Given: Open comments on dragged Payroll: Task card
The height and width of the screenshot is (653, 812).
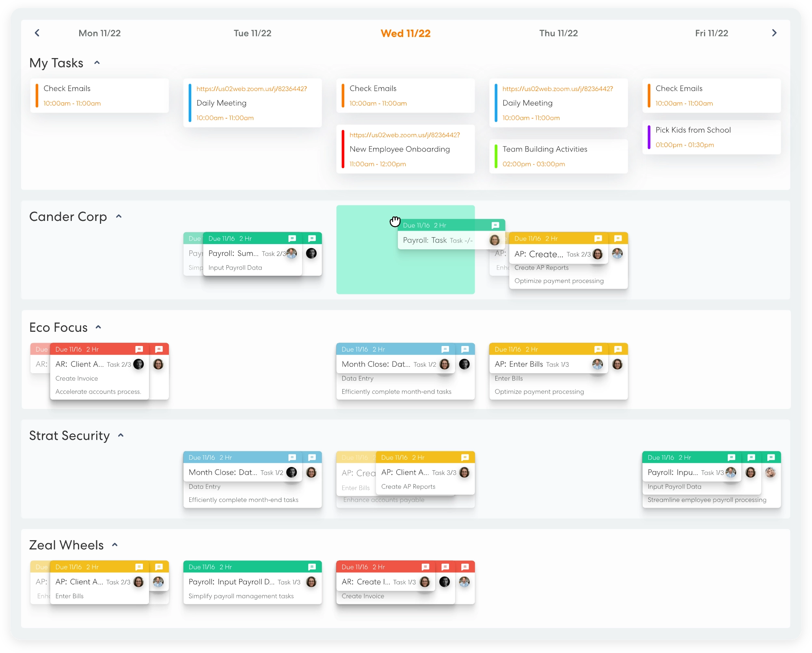Looking at the screenshot, I should click(495, 225).
